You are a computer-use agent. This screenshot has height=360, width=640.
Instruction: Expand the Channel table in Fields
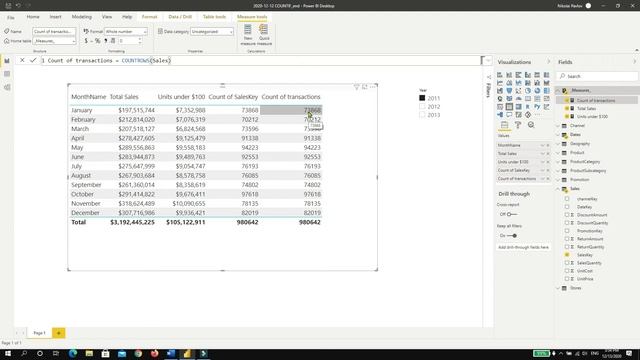(558, 126)
